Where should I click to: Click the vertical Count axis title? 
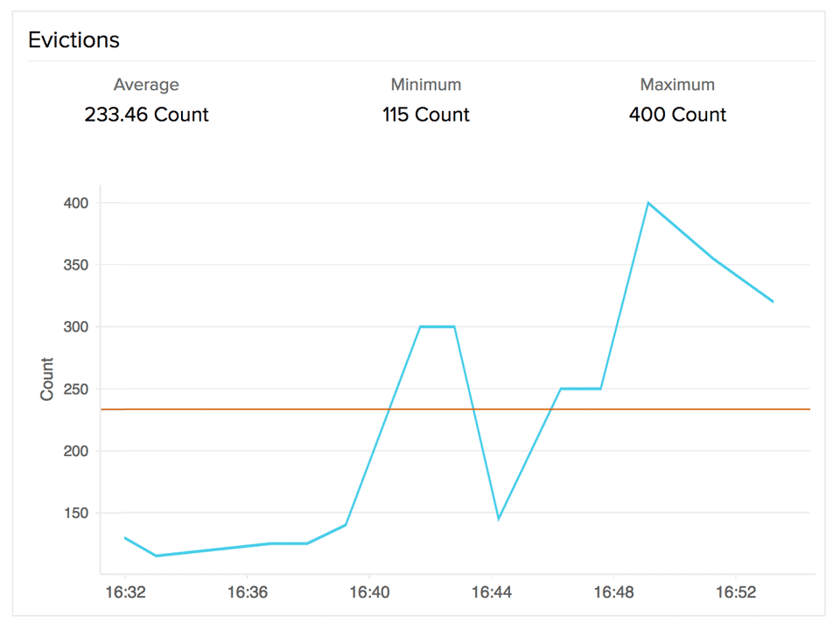pos(47,379)
